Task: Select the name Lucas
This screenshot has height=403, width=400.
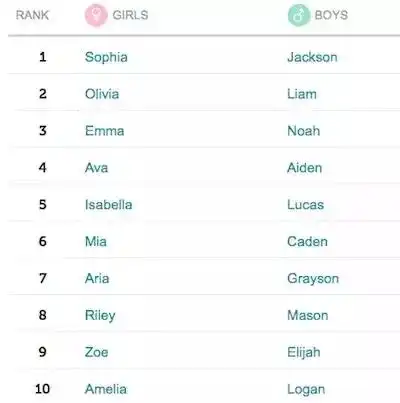Action: 306,205
